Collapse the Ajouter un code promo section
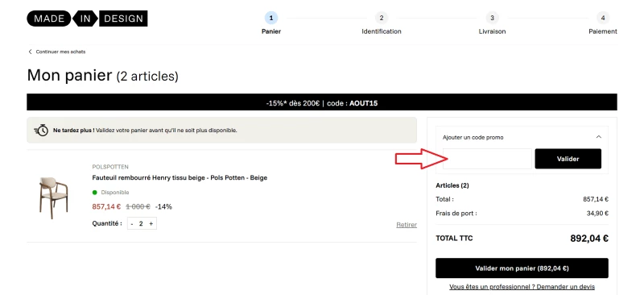Viewport: 644px width, 295px height. point(598,137)
